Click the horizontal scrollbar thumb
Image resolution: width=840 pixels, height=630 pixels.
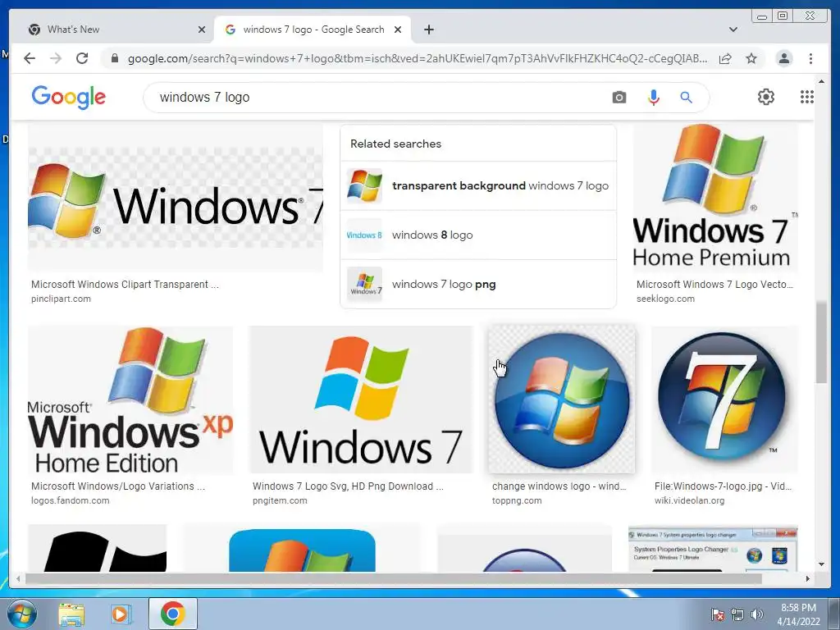point(393,578)
